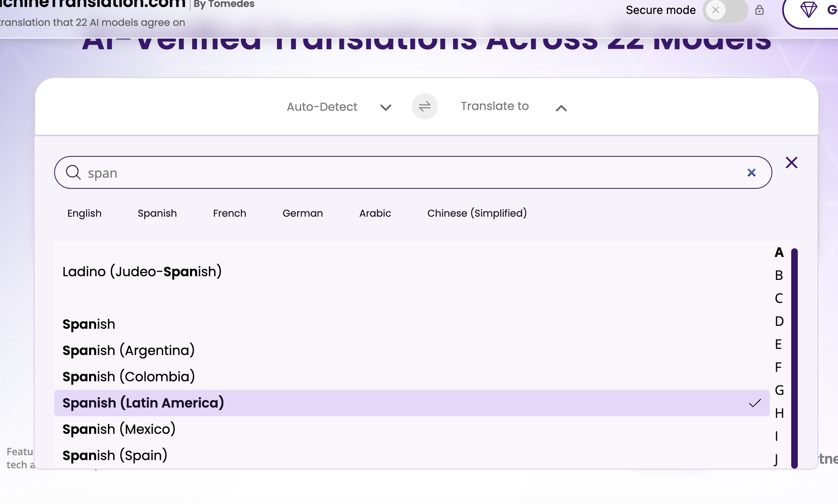This screenshot has height=504, width=838.
Task: Click checkmark on Spanish (Latin America) row
Action: tap(755, 403)
